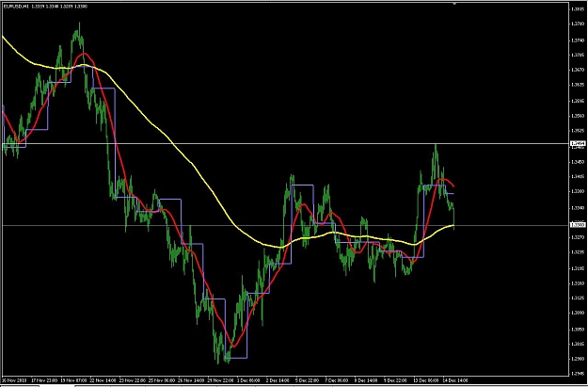Click the 17 Nov 23:00 time axis label
The height and width of the screenshot is (387, 588).
45,379
